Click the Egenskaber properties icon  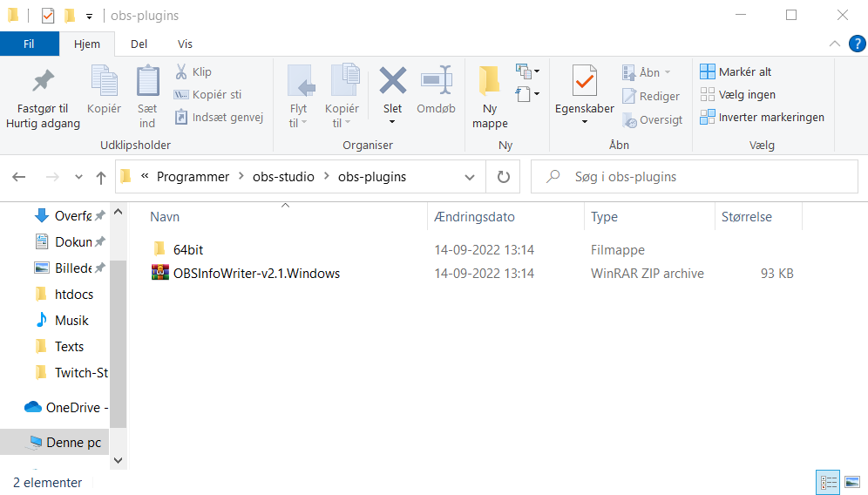(x=585, y=81)
